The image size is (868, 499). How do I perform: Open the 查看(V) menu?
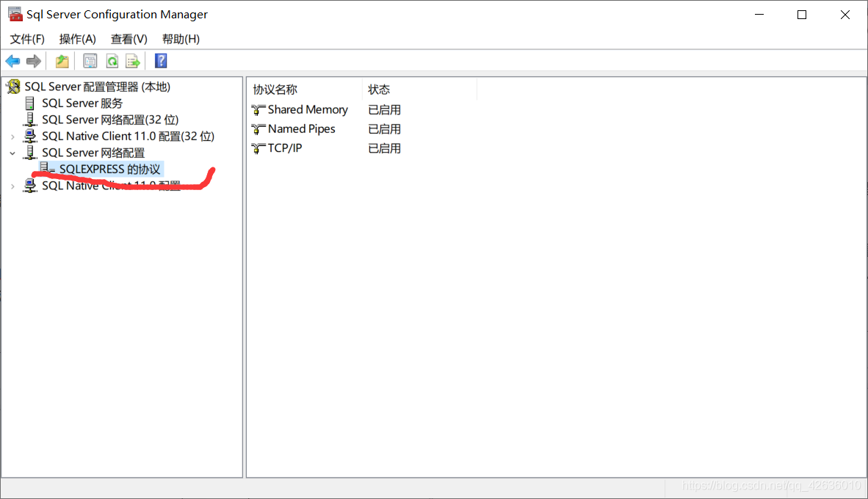tap(129, 40)
